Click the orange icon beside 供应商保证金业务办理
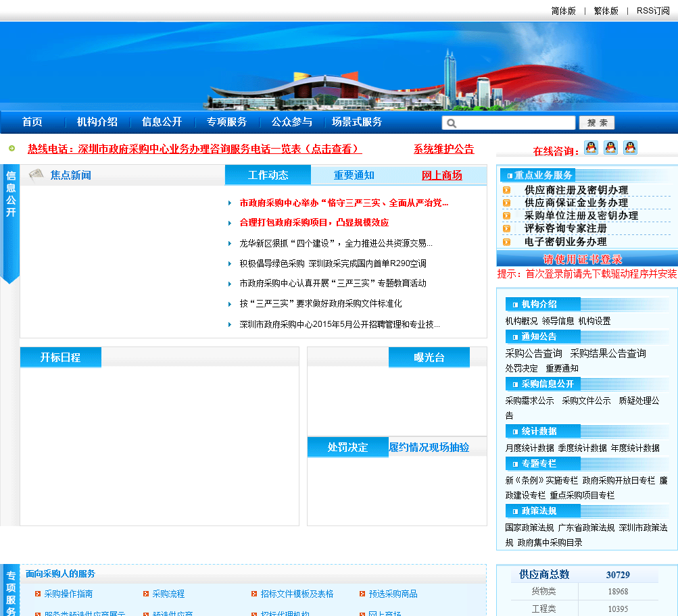This screenshot has width=678, height=616. 507,203
